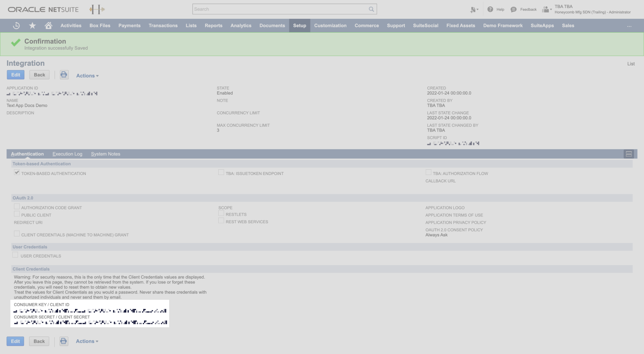Open the Help icon
This screenshot has height=354, width=644.
pos(490,9)
